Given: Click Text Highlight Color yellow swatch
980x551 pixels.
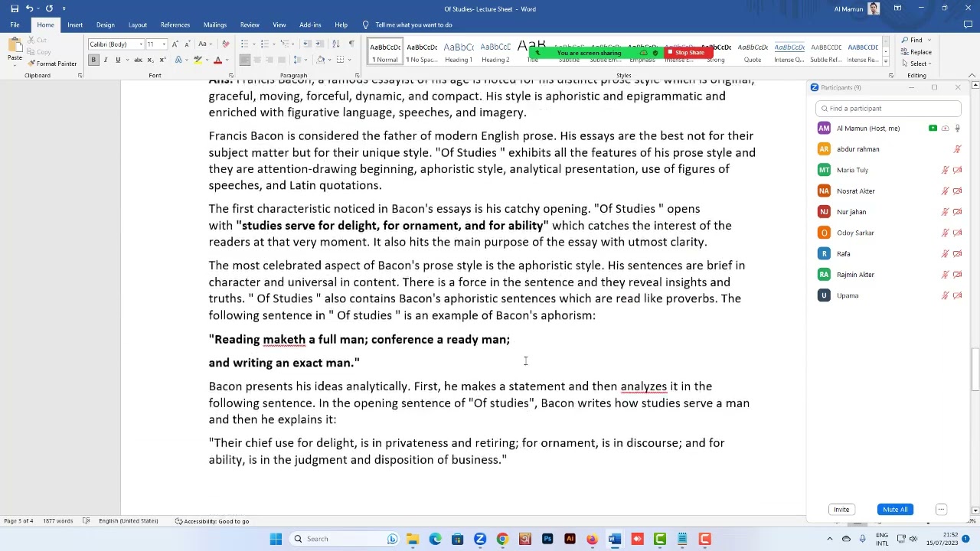Looking at the screenshot, I should pyautogui.click(x=198, y=60).
